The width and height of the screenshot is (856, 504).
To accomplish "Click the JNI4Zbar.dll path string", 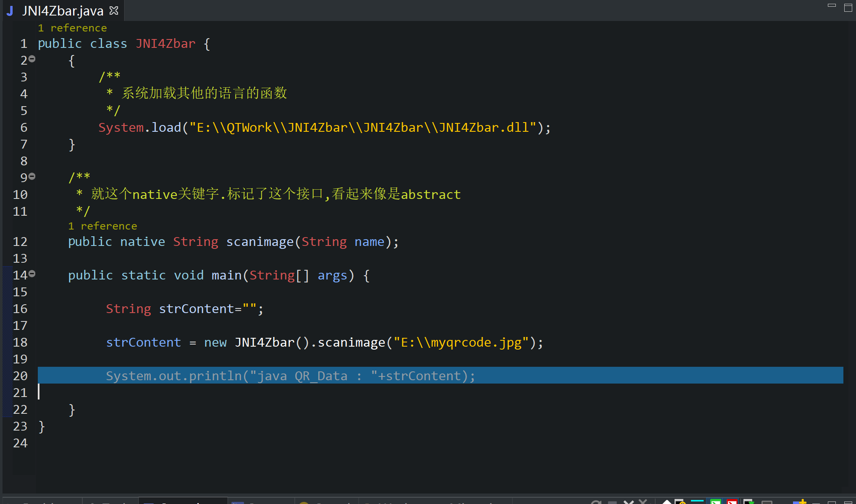I will pos(362,128).
